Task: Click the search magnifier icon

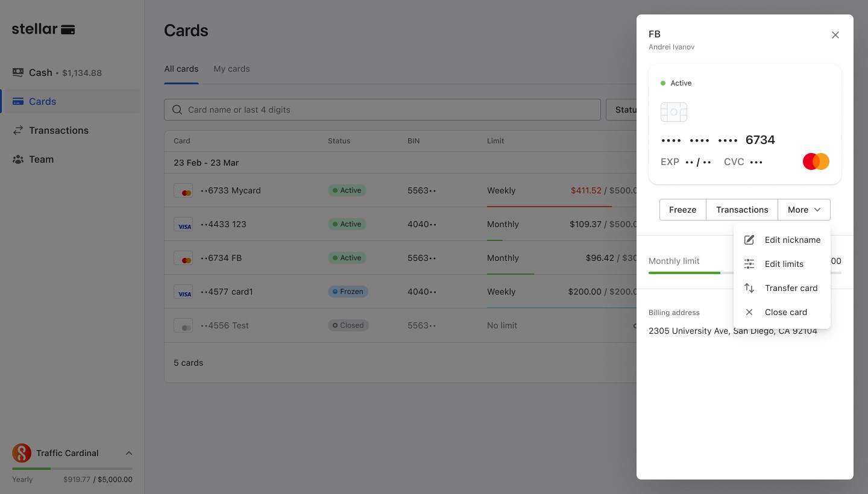Action: [x=177, y=110]
